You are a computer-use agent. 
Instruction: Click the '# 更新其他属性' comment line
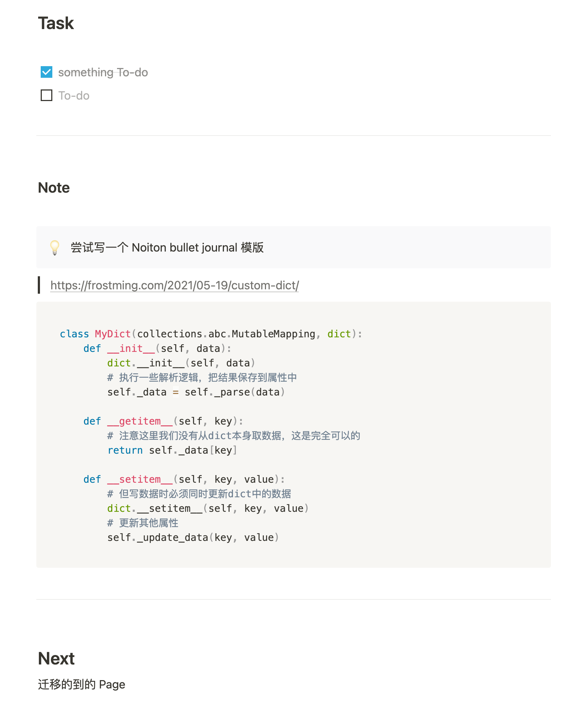[143, 523]
